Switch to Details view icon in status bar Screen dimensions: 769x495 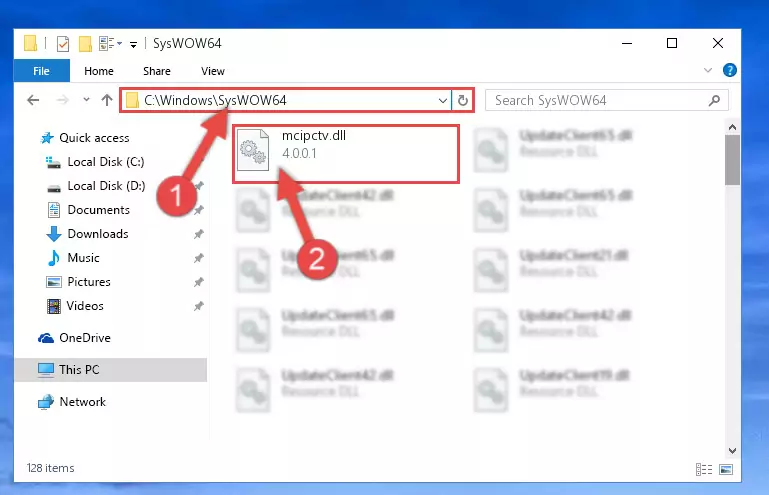point(704,469)
